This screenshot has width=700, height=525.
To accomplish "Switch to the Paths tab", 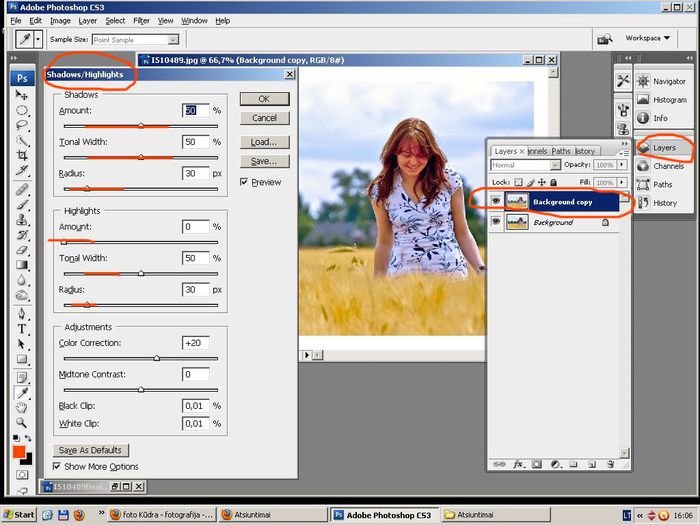I will [562, 151].
